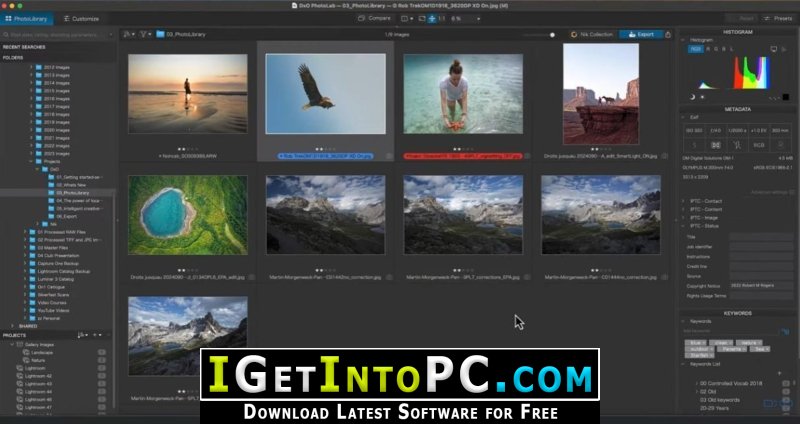Viewport: 800px width, 424px height.
Task: Click the Compare button
Action: point(374,18)
